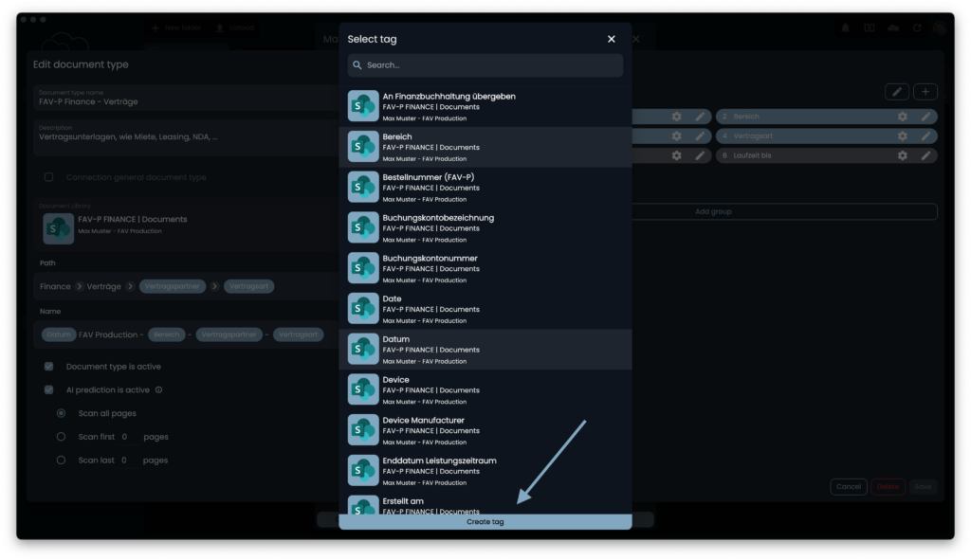Select the 'Device' tag in list

(x=485, y=390)
